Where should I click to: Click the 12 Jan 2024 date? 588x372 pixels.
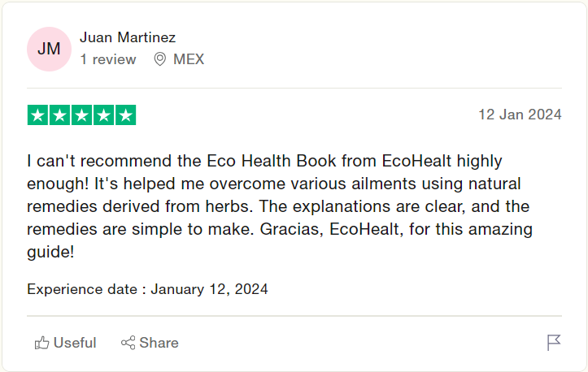point(520,115)
